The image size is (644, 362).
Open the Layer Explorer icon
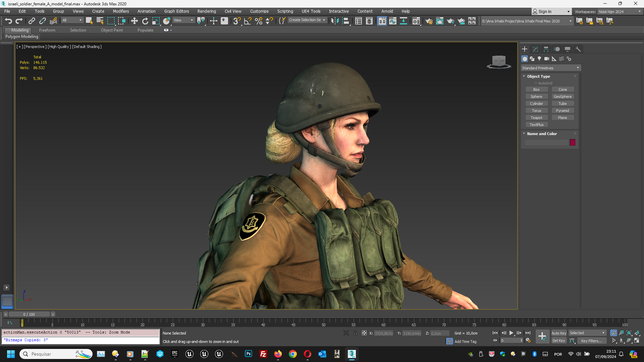369,21
